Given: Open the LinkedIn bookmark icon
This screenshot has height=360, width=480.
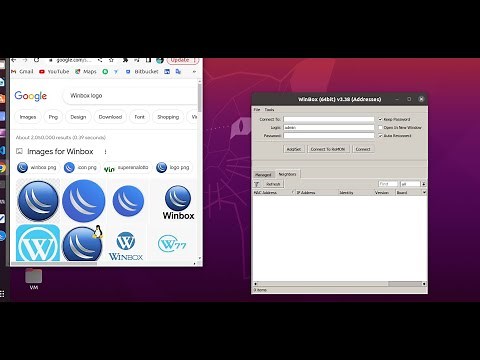Looking at the screenshot, I should [x=167, y=71].
